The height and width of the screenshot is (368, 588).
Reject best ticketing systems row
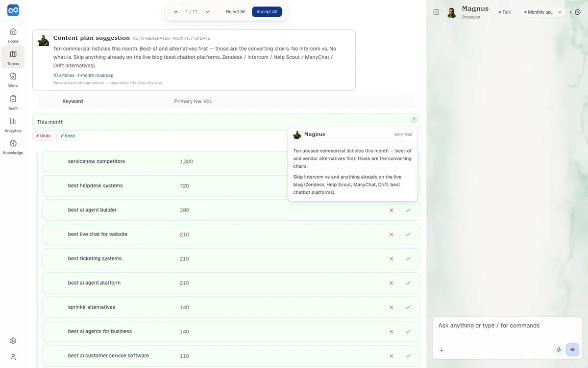[x=391, y=259]
